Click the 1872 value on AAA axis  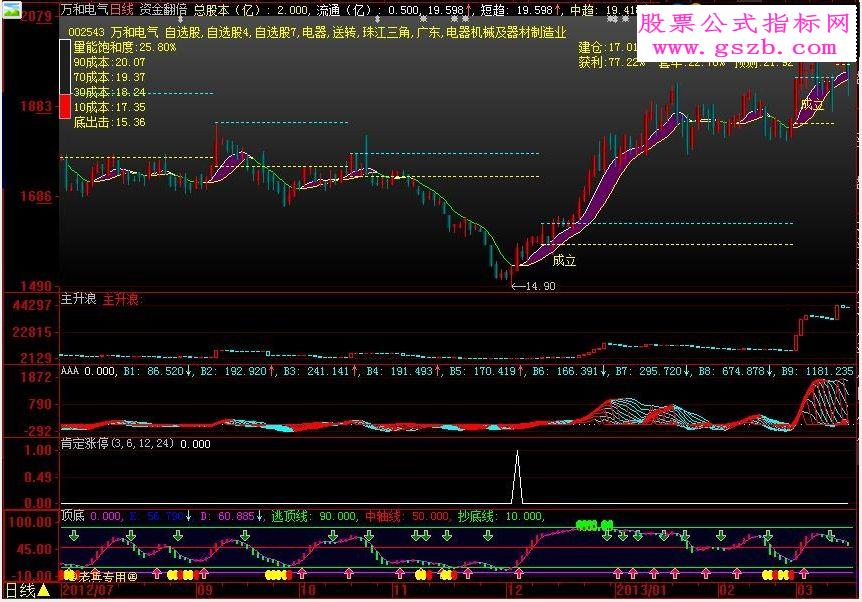[x=36, y=377]
